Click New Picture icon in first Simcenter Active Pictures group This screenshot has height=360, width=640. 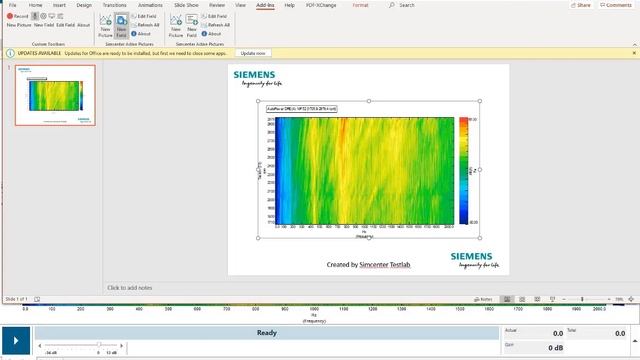tap(105, 25)
